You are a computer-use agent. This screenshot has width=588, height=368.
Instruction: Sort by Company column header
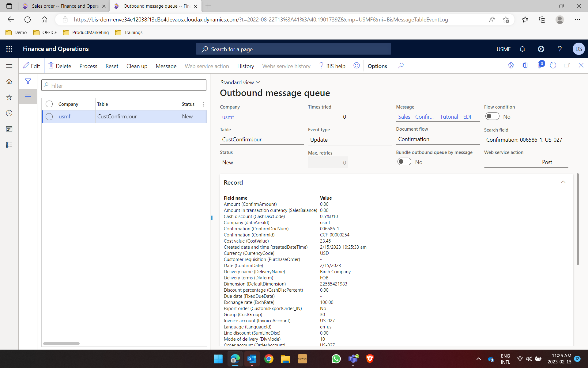click(76, 104)
